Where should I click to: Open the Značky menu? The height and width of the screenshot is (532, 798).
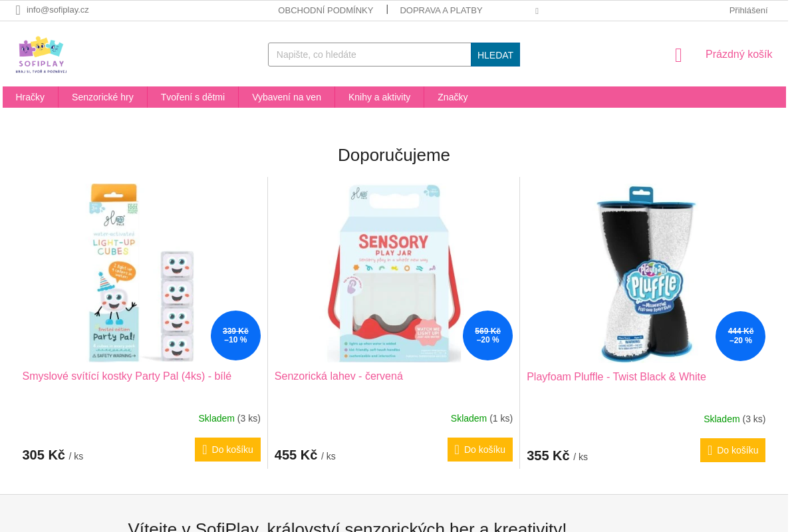[453, 97]
